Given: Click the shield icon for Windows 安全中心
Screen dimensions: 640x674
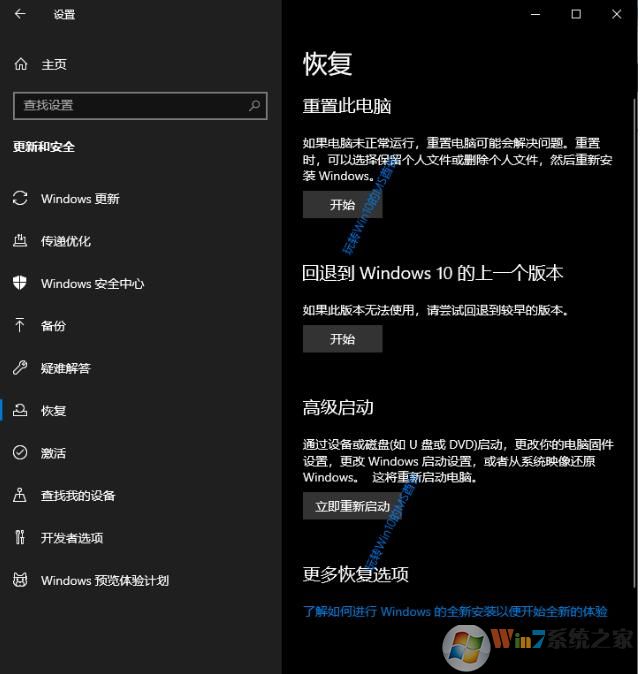Looking at the screenshot, I should 20,283.
